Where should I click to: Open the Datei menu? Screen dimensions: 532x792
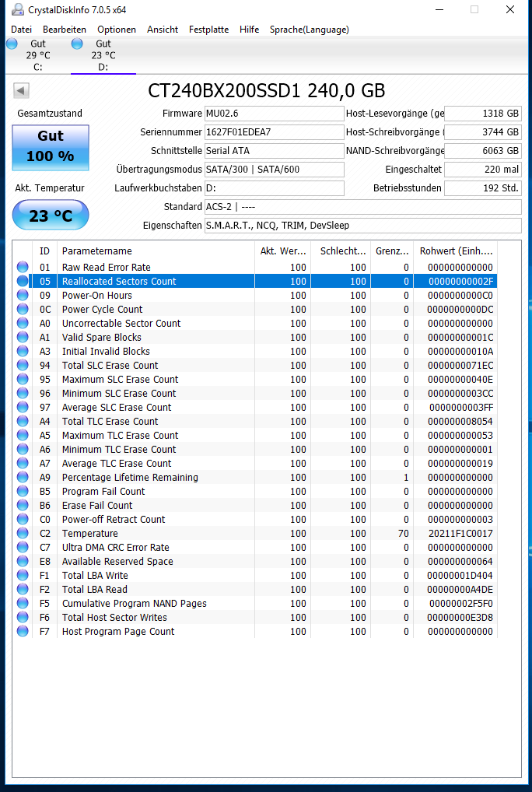21,30
